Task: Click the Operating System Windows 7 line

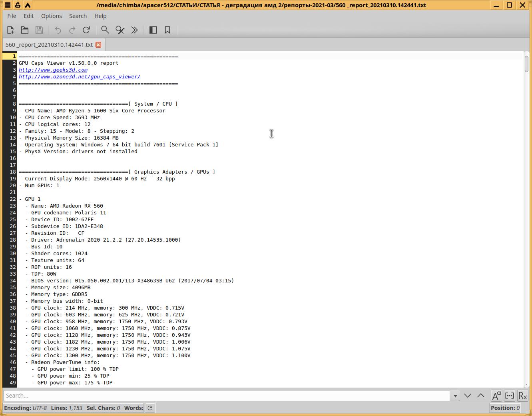Action: pyautogui.click(x=119, y=145)
